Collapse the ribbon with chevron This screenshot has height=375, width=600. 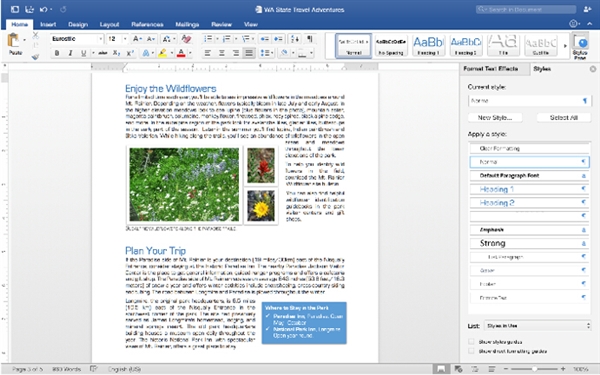590,24
